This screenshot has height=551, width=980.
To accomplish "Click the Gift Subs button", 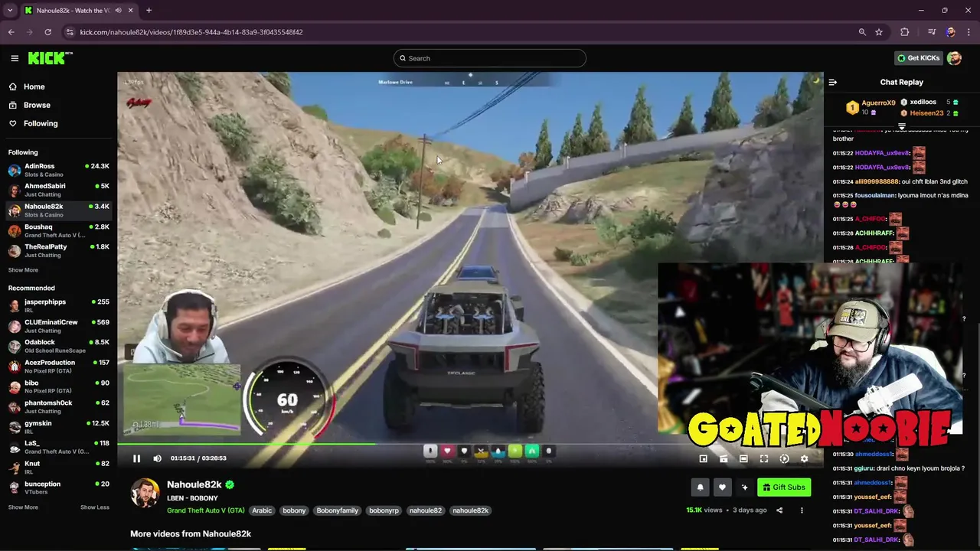I will tap(784, 487).
